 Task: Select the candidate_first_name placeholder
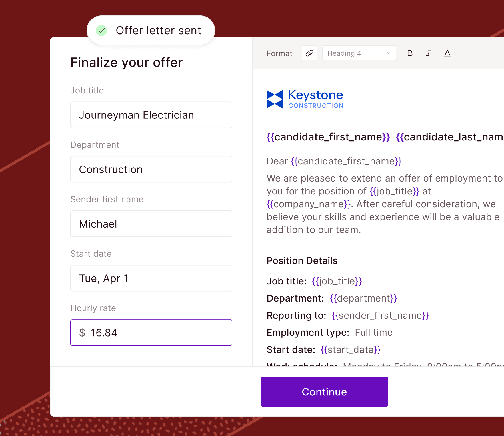pyautogui.click(x=328, y=137)
